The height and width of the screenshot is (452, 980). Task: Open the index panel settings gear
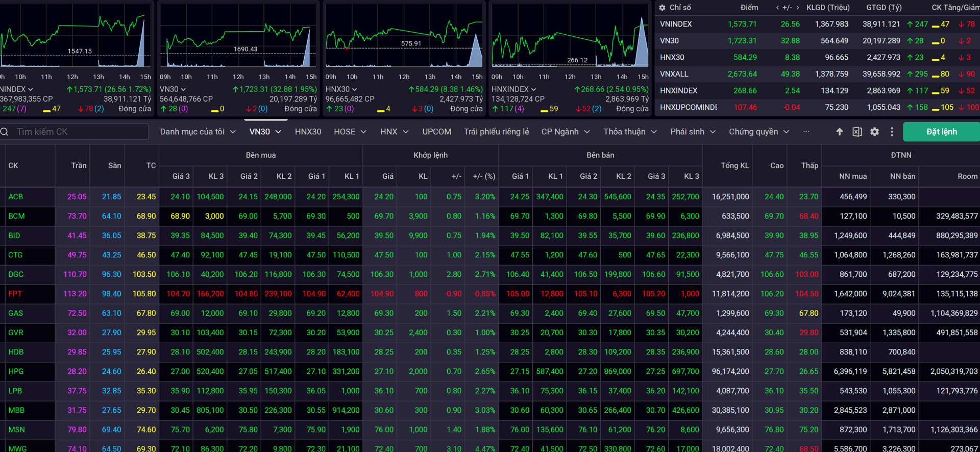662,8
